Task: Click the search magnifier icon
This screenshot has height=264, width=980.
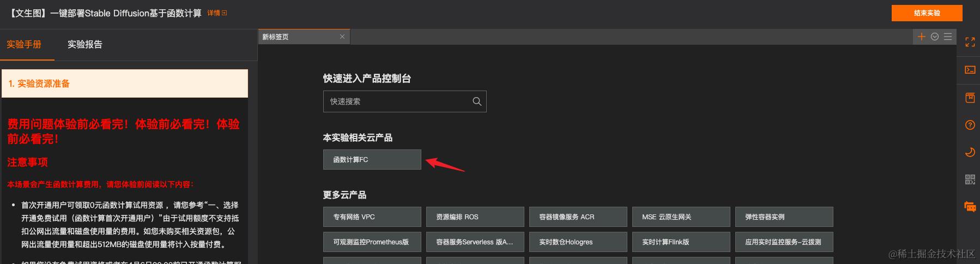Action: pyautogui.click(x=477, y=101)
